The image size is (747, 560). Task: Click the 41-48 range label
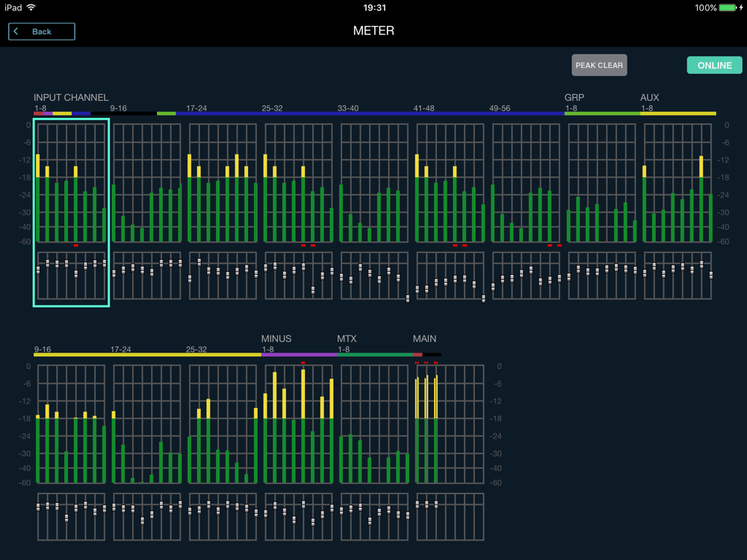[x=424, y=108]
